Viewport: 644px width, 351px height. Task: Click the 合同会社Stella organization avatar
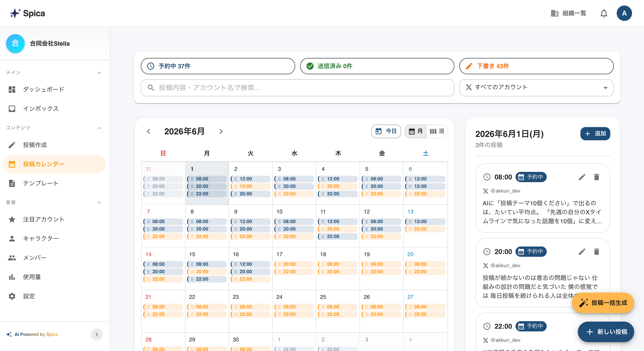[15, 44]
